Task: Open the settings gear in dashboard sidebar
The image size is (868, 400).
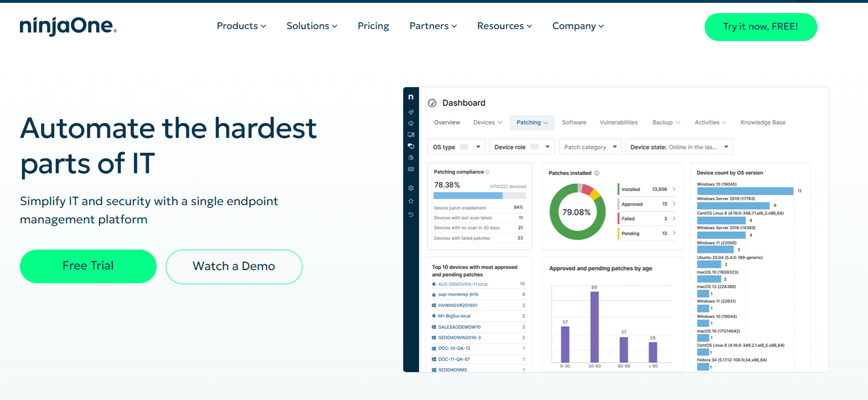Action: (411, 188)
